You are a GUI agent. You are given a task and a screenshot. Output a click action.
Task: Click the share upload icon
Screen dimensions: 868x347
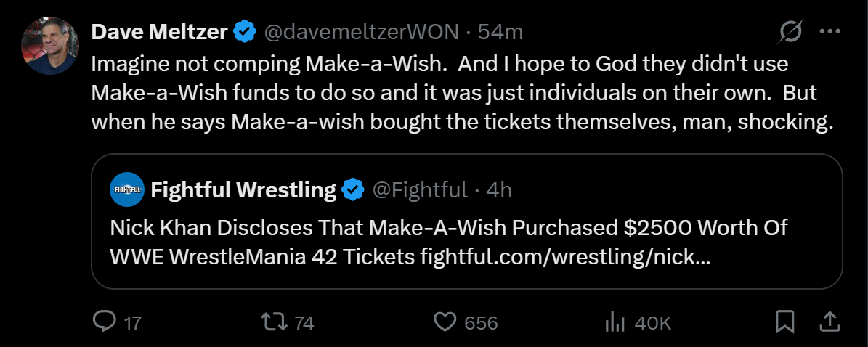pos(829,322)
